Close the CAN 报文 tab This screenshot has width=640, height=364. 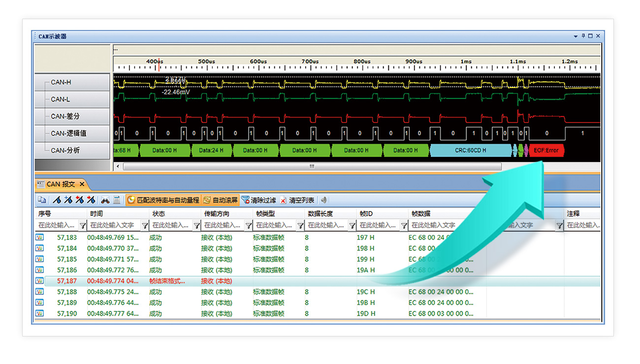[x=82, y=184]
